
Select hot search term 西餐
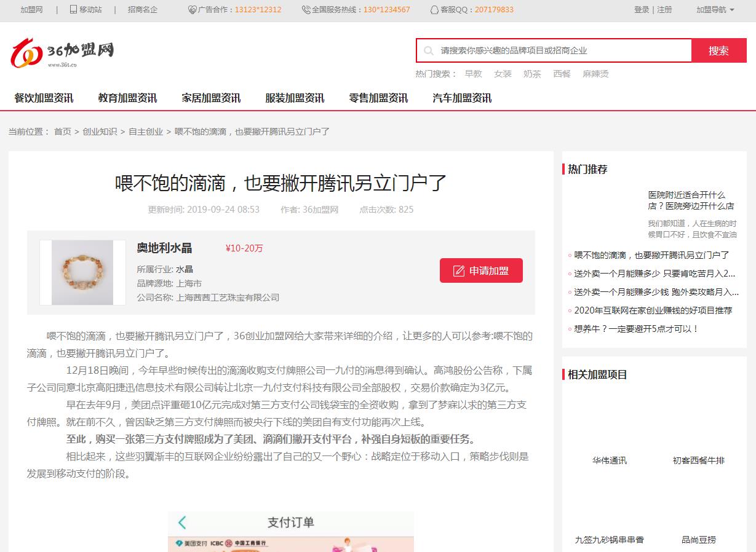pyautogui.click(x=562, y=74)
